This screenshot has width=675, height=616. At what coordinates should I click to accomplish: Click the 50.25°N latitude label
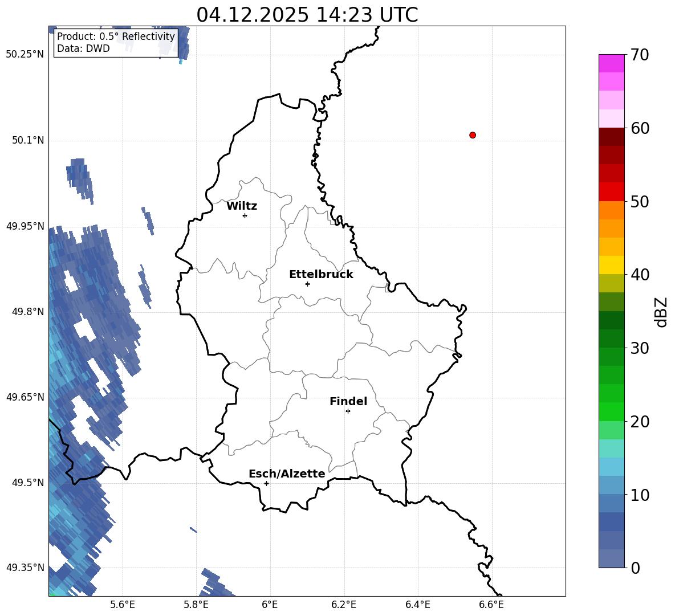pyautogui.click(x=25, y=55)
